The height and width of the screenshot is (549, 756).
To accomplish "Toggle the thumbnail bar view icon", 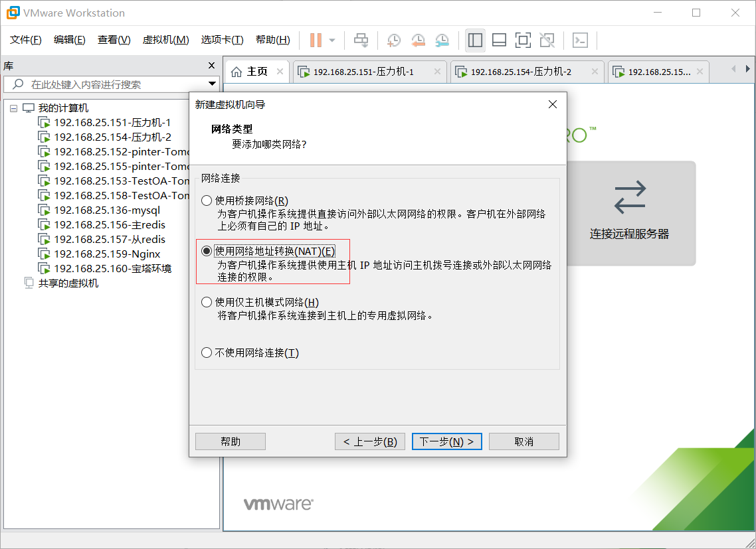I will pos(499,40).
